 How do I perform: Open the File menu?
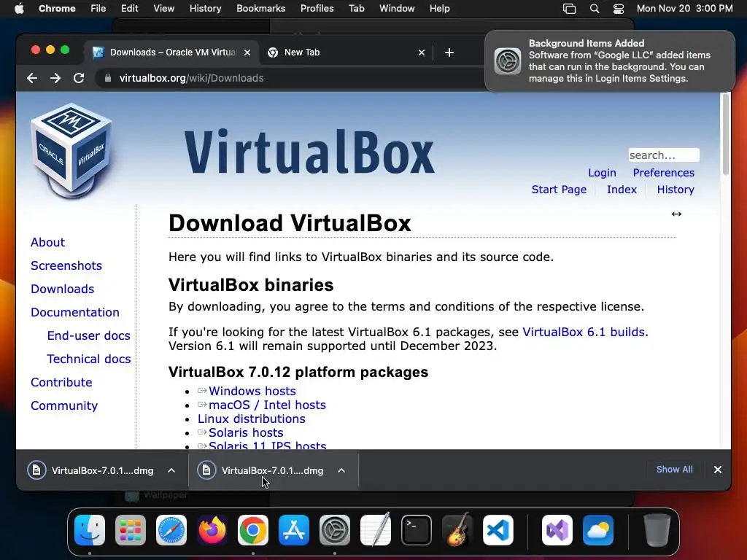pos(98,9)
